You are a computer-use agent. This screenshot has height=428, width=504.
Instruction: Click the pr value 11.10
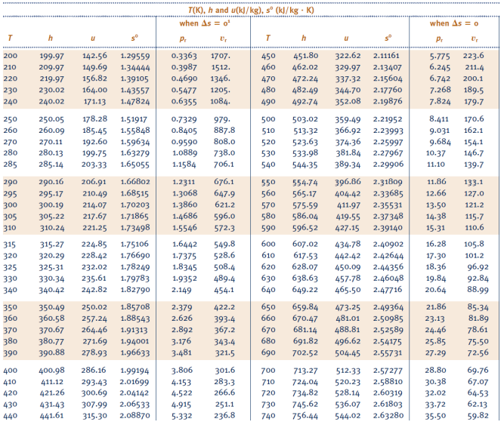[436, 165]
